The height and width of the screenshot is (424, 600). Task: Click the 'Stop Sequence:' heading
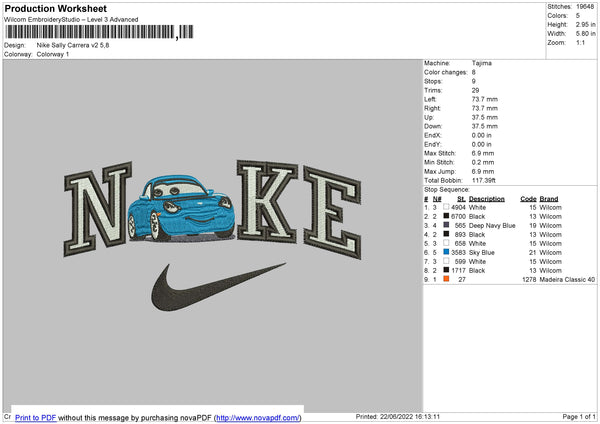pos(447,189)
